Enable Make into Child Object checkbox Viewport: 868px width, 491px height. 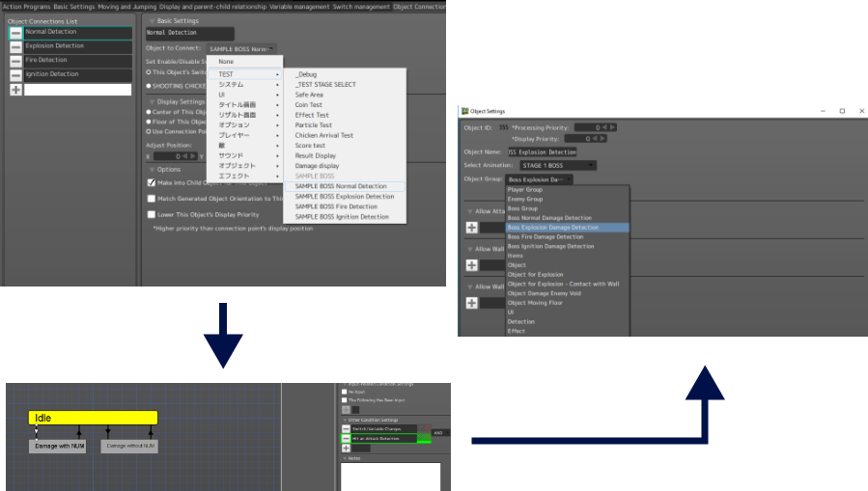(152, 182)
